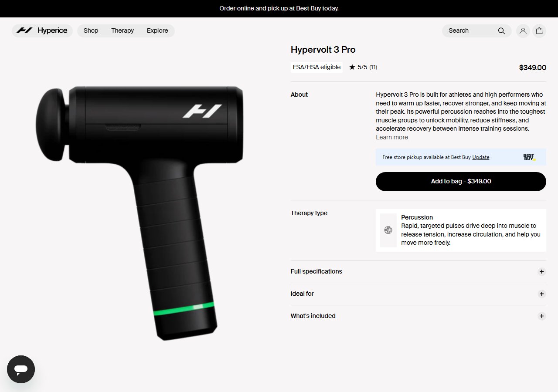This screenshot has height=392, width=558.
Task: Expand What's included section
Action: (418, 316)
